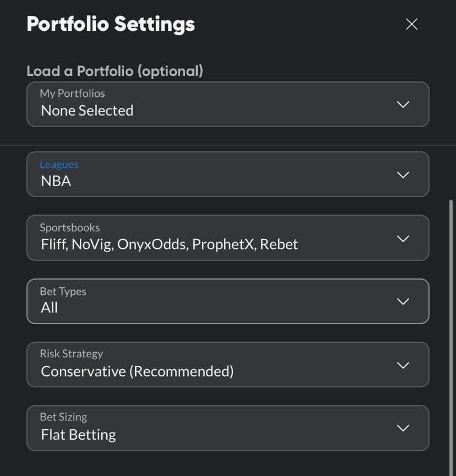
Task: Open the Fliff, NoVig sportsbooks list
Action: pyautogui.click(x=169, y=244)
